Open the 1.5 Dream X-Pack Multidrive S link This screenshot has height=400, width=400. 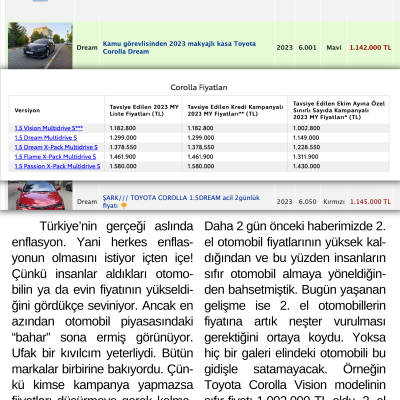click(x=56, y=147)
